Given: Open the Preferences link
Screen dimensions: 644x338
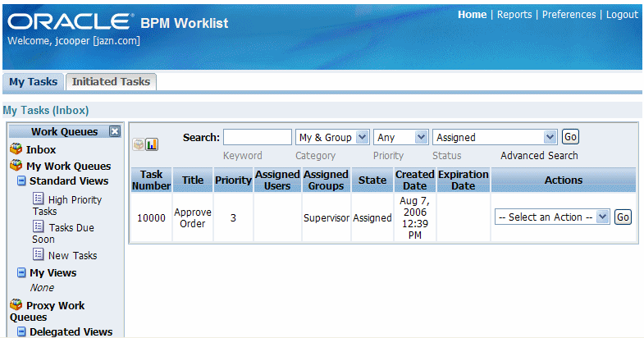Looking at the screenshot, I should (x=569, y=15).
